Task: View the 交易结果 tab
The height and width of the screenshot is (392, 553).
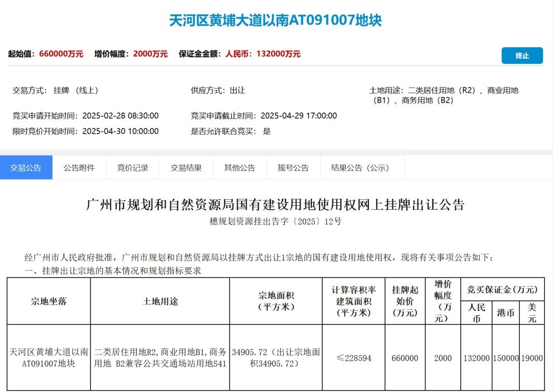Action: [186, 168]
